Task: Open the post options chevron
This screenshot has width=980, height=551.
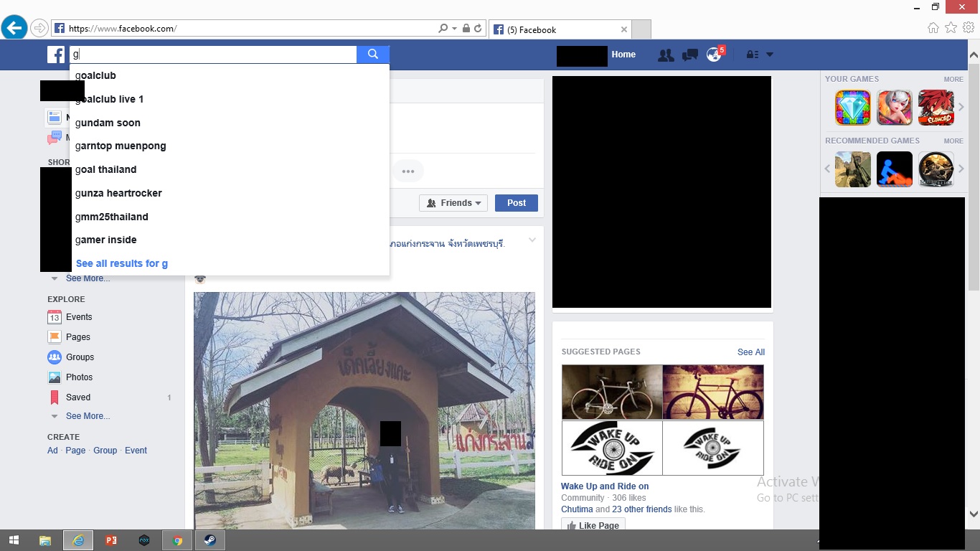Action: pos(532,240)
